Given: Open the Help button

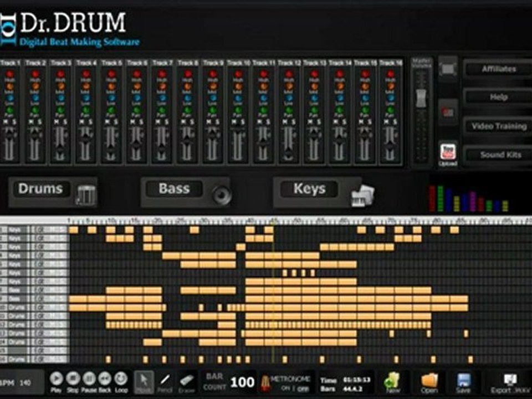Looking at the screenshot, I should pos(499,98).
